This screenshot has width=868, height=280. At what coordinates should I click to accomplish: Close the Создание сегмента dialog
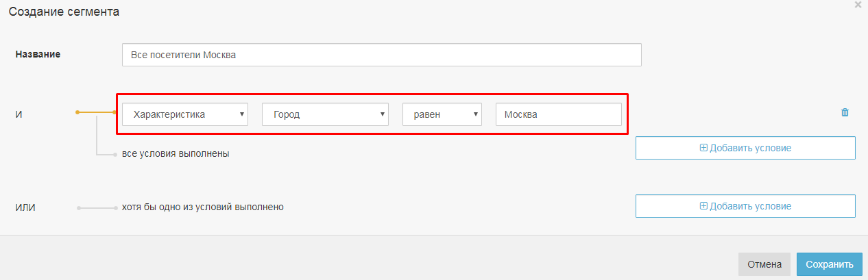click(x=858, y=5)
